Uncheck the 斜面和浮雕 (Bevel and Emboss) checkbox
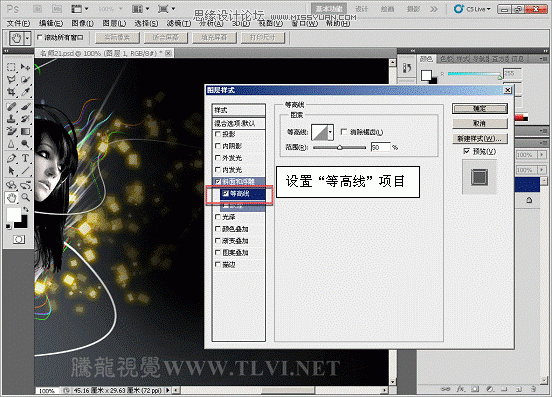This screenshot has width=552, height=397. tap(218, 182)
